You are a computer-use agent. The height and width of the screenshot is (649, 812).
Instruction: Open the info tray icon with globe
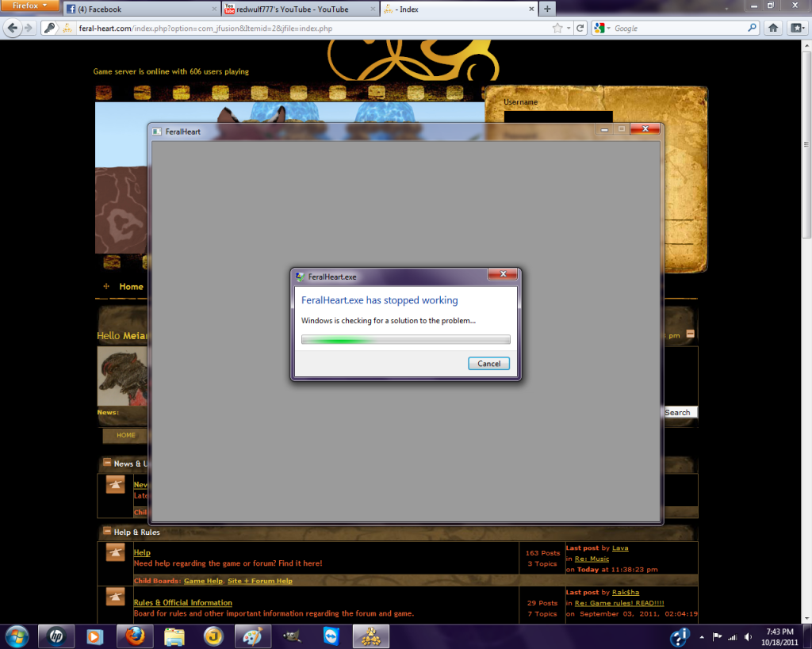[680, 636]
